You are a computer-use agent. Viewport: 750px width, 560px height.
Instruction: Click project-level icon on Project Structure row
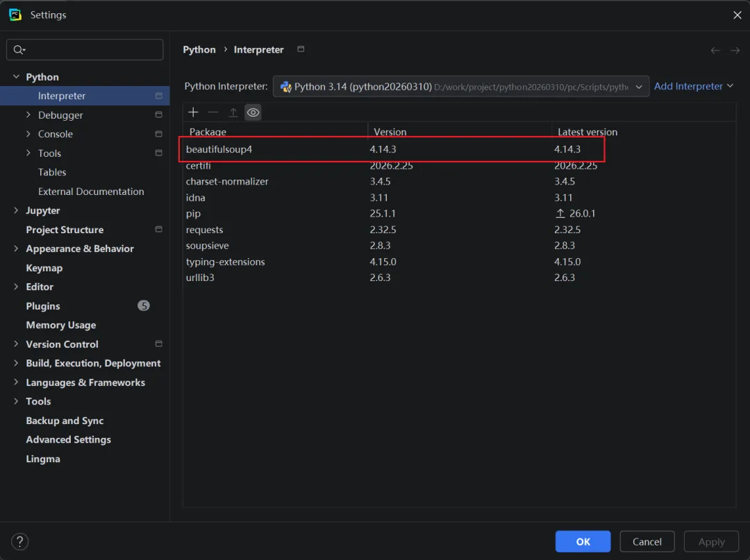pos(159,230)
